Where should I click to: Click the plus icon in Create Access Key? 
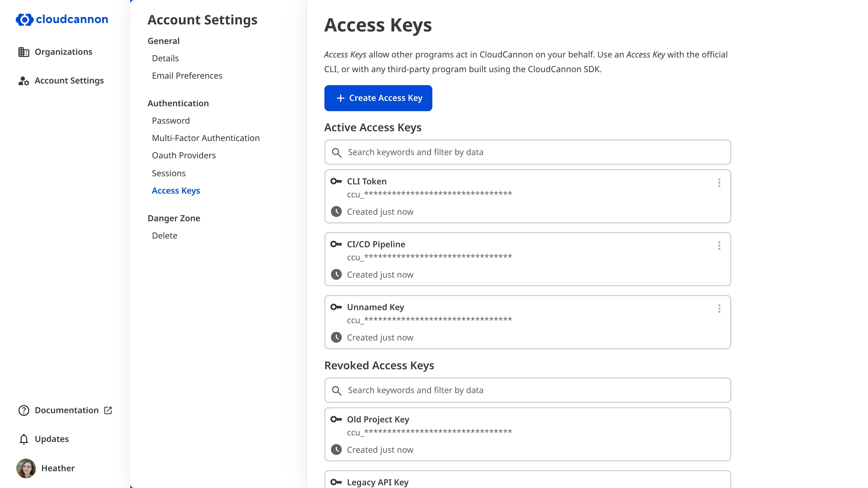click(340, 98)
